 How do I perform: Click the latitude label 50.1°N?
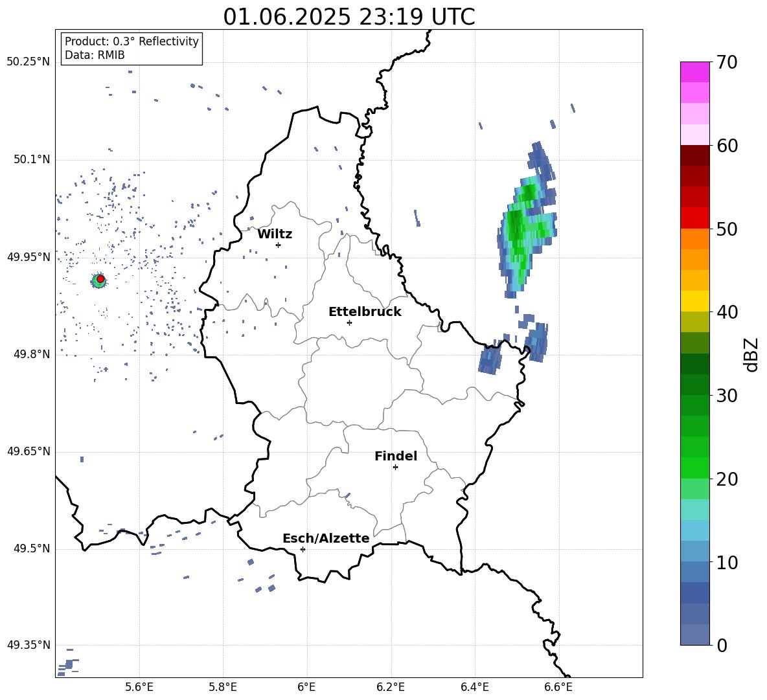(32, 159)
